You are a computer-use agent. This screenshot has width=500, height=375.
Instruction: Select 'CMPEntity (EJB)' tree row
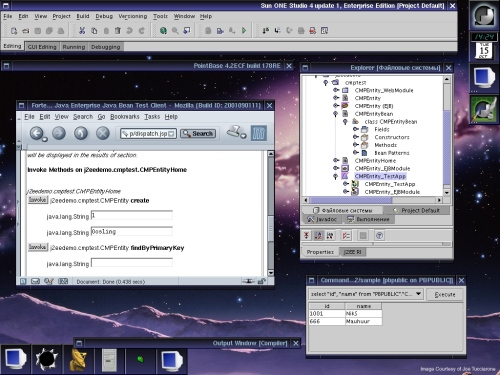click(374, 106)
